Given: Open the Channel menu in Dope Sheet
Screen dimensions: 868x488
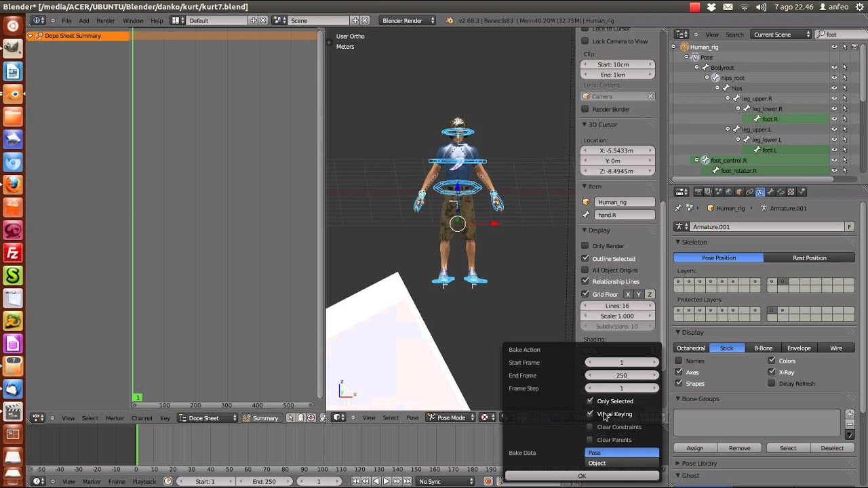Looking at the screenshot, I should pos(142,418).
